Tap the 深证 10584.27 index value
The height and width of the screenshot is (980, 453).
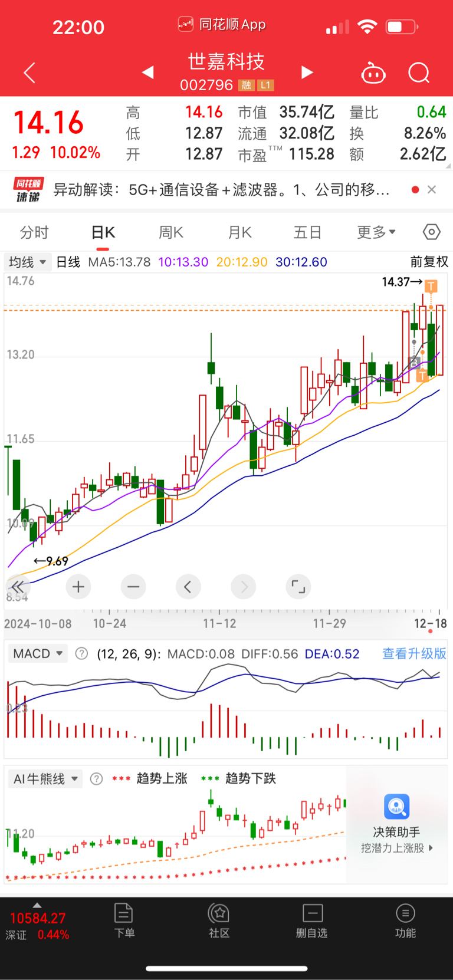click(x=38, y=918)
